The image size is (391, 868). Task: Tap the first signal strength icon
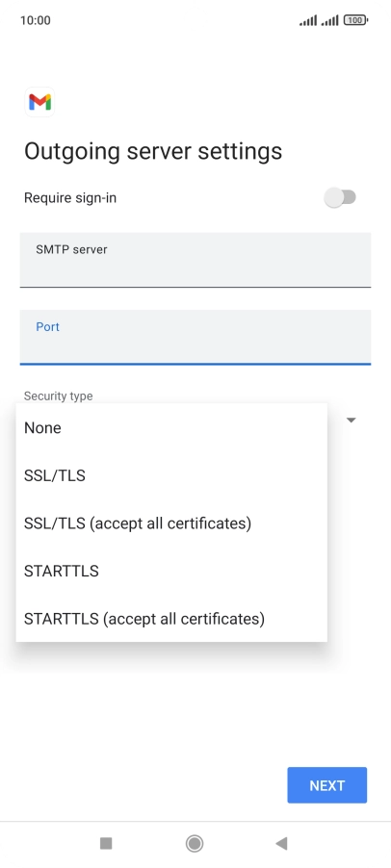pyautogui.click(x=308, y=20)
